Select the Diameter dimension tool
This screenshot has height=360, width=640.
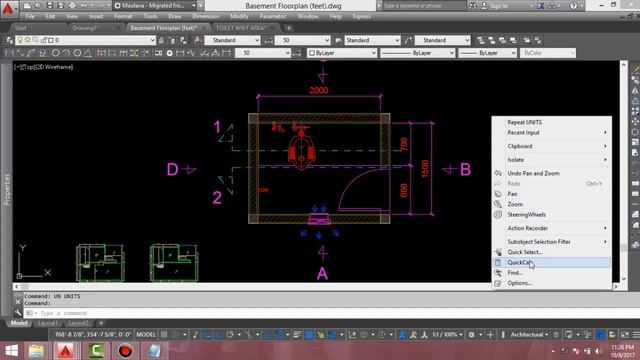[77, 53]
